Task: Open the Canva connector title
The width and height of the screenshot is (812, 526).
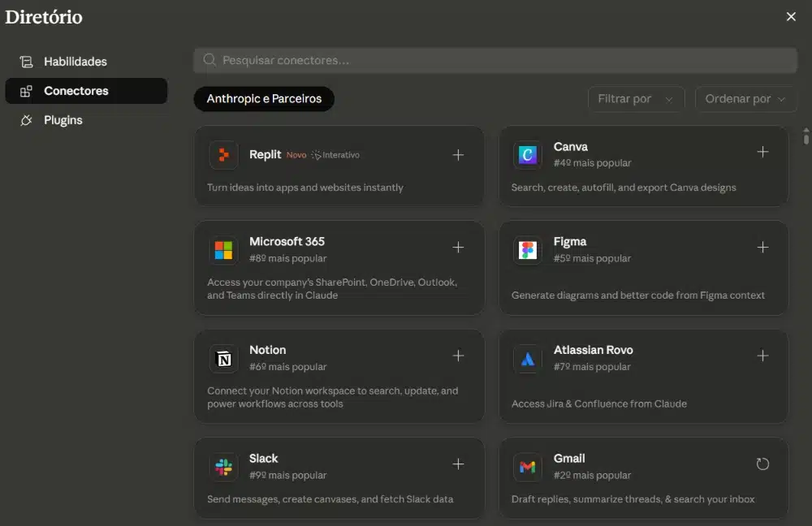Action: click(x=571, y=146)
